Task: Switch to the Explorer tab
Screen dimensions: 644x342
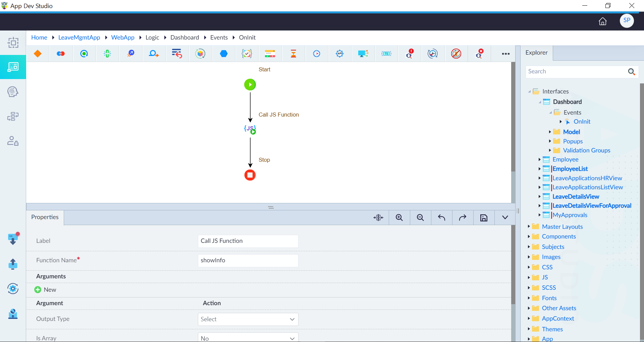Action: click(536, 53)
